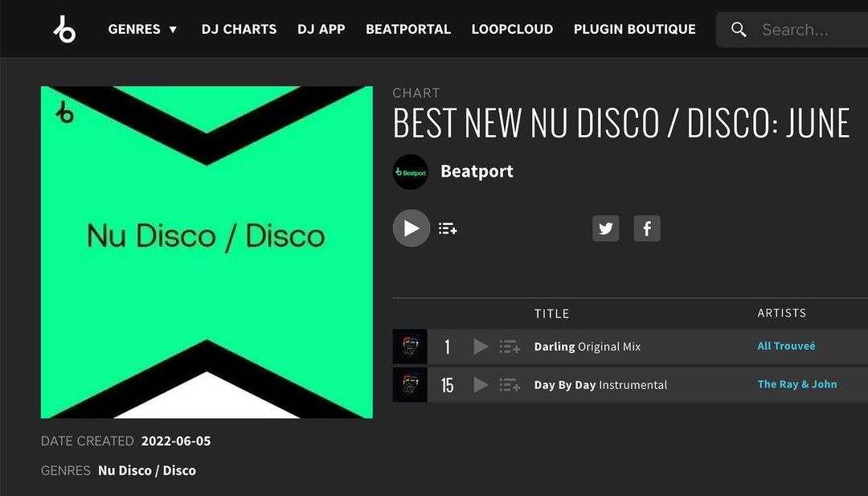Add Darling to the queue
This screenshot has height=496, width=868.
pos(510,346)
